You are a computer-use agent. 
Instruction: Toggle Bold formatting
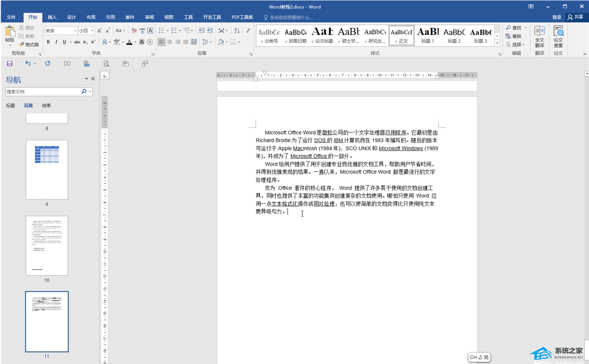(x=48, y=42)
